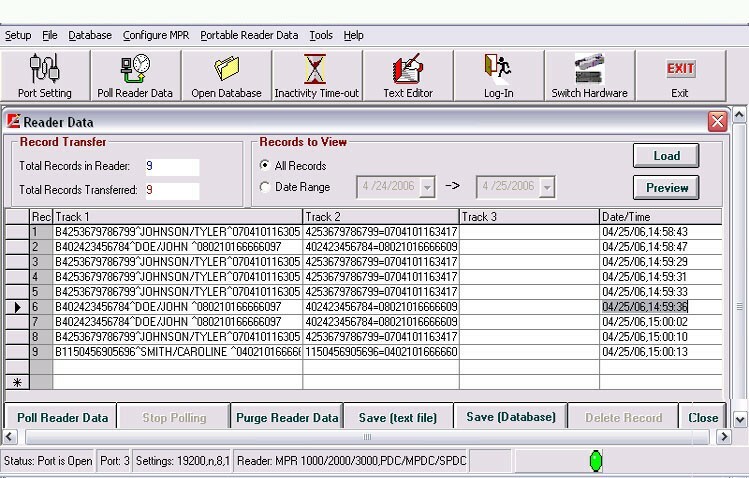Open the Database menu
Screen dimensions: 749x478
(x=90, y=35)
